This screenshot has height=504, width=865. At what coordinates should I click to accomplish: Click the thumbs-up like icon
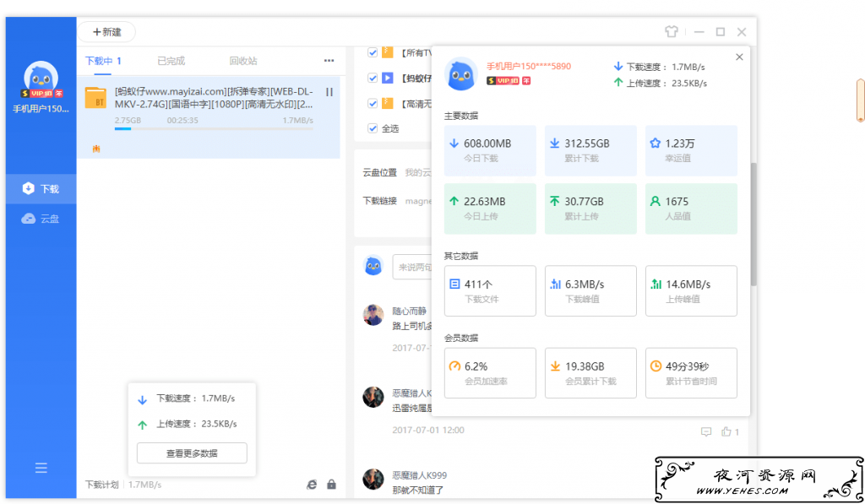point(726,431)
